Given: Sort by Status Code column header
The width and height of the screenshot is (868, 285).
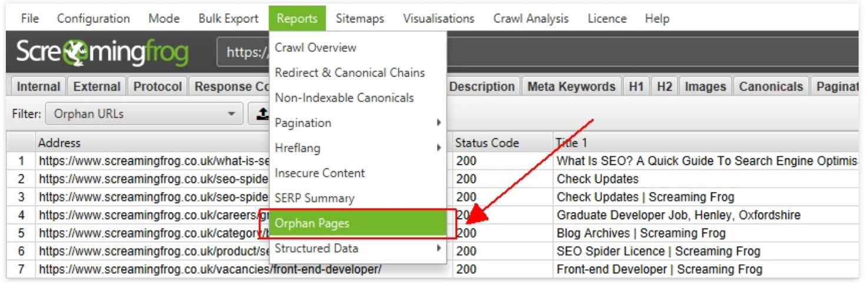Looking at the screenshot, I should tap(502, 143).
